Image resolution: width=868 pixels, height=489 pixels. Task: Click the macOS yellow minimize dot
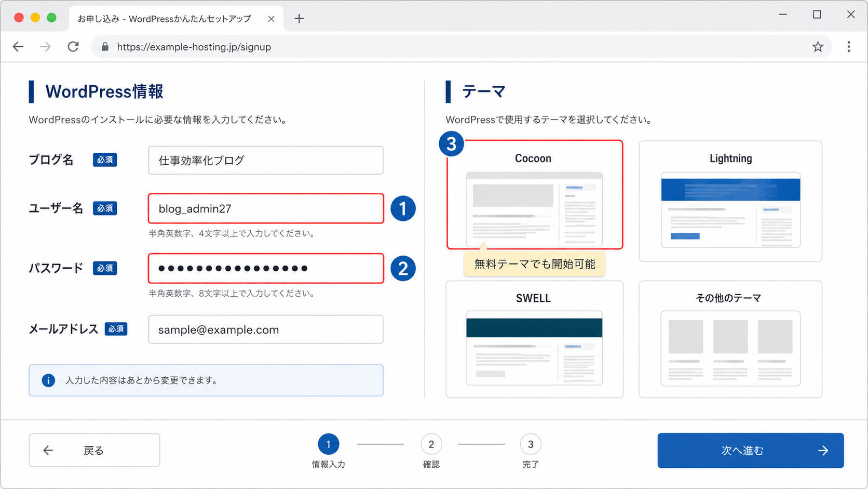tap(35, 18)
